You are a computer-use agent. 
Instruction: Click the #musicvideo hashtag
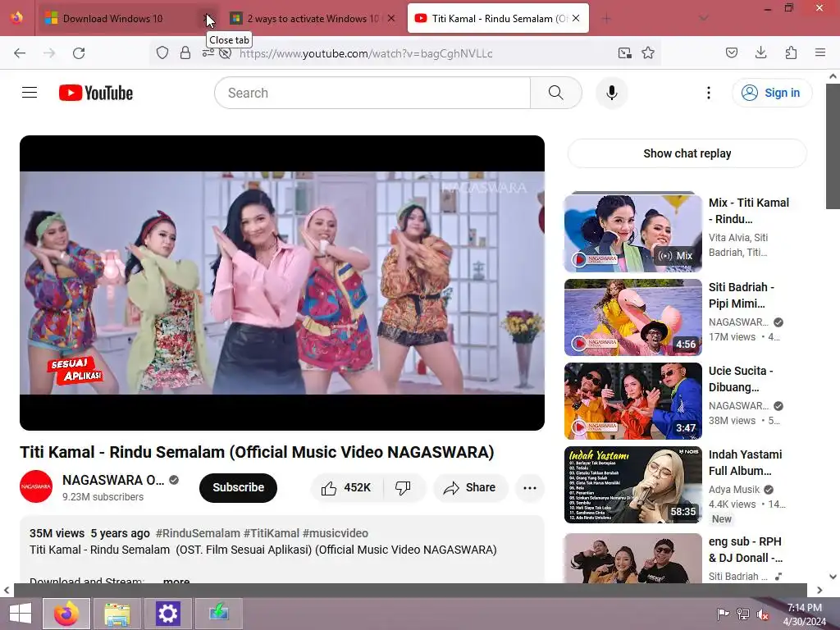336,533
